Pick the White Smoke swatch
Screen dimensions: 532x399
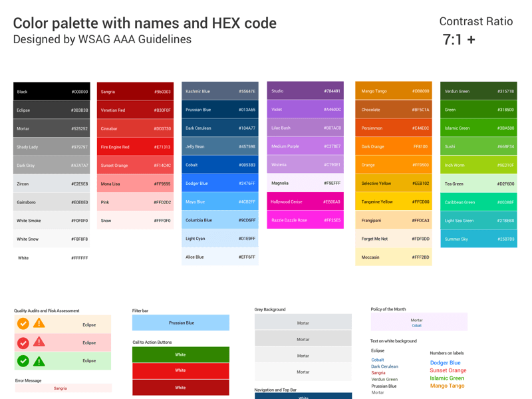pyautogui.click(x=52, y=220)
